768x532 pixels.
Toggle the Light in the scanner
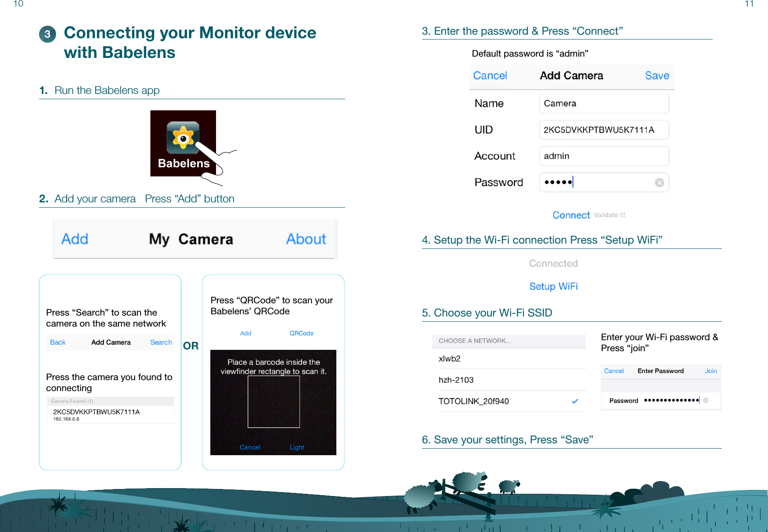pyautogui.click(x=297, y=447)
